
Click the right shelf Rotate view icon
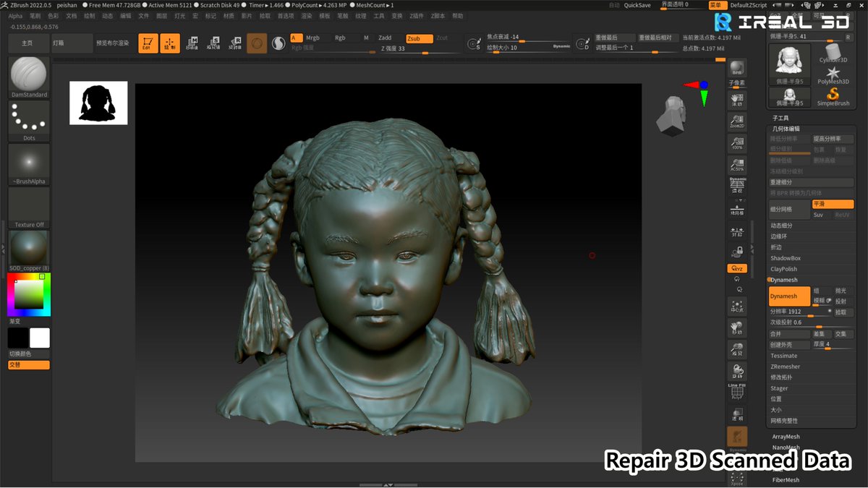click(x=737, y=371)
